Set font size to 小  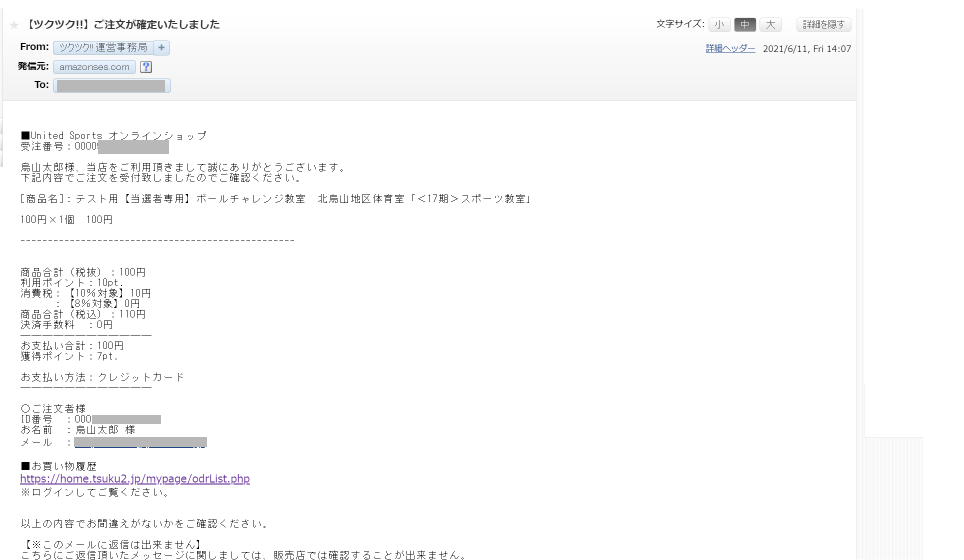[719, 25]
